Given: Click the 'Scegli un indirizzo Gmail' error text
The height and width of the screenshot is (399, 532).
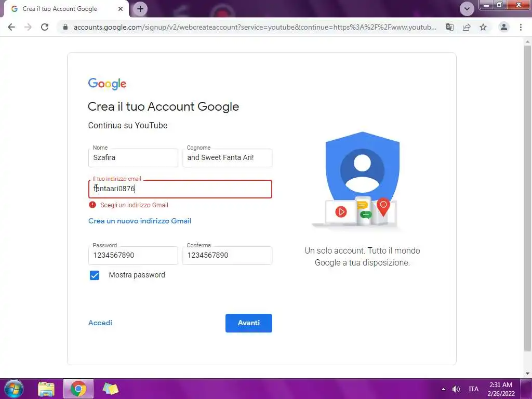Looking at the screenshot, I should coord(135,205).
